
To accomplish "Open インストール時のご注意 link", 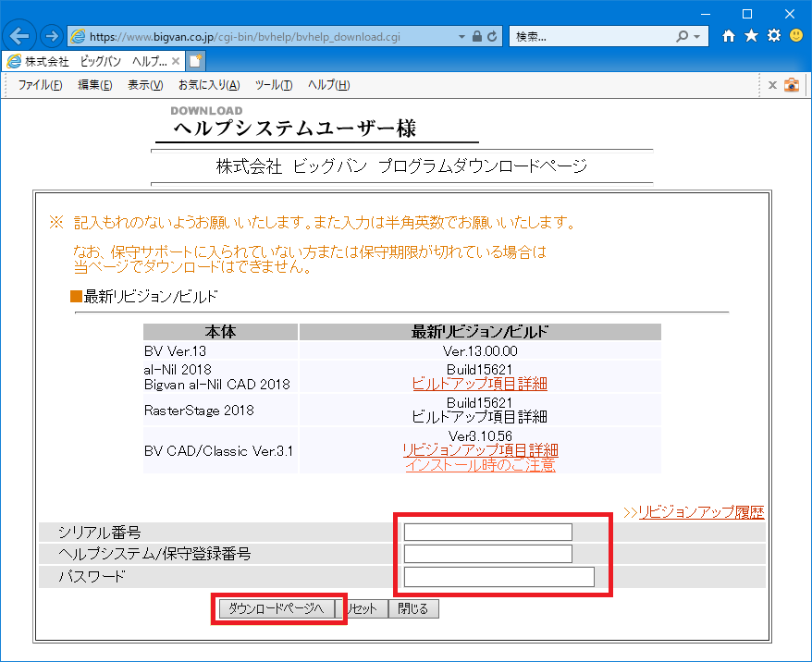I will pyautogui.click(x=481, y=465).
